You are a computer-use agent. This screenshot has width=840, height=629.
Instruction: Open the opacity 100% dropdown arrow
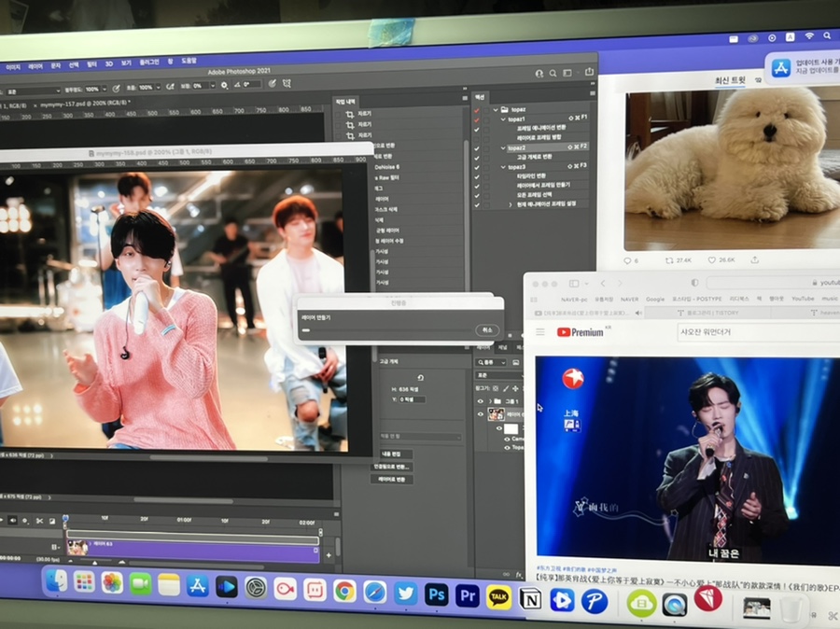pos(104,89)
